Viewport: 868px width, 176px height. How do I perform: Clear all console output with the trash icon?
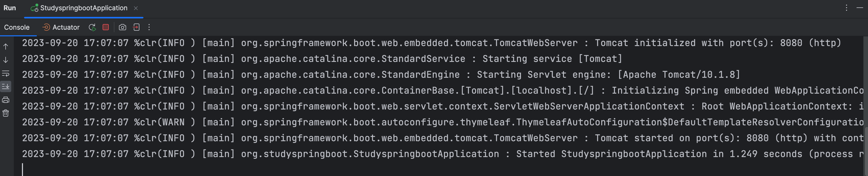pos(6,113)
